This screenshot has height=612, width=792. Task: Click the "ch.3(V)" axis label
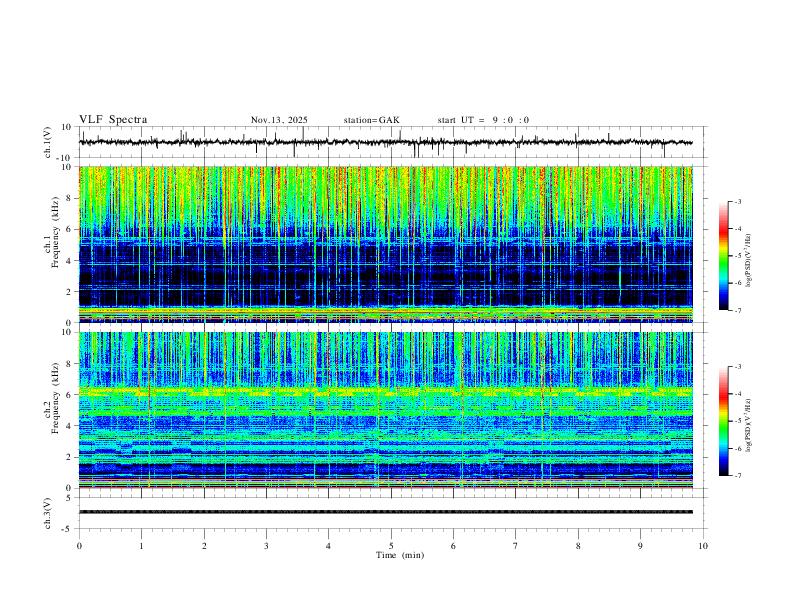[48, 513]
